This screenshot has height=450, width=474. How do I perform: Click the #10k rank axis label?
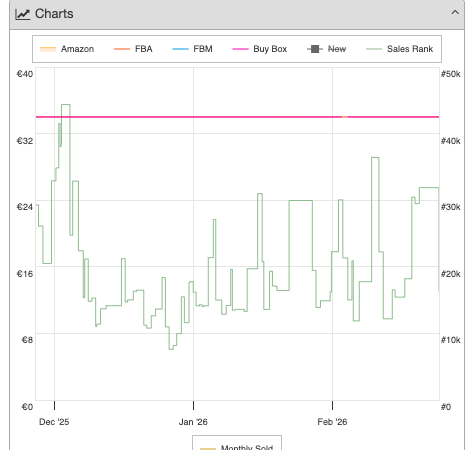[x=451, y=340]
